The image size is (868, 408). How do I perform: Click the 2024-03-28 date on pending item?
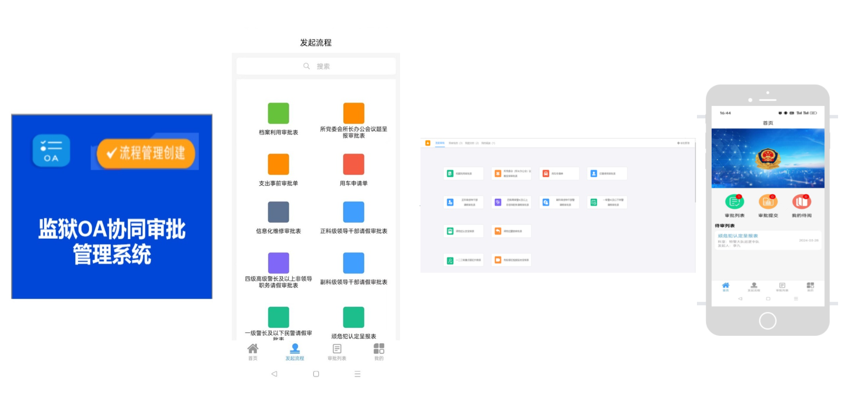[809, 240]
